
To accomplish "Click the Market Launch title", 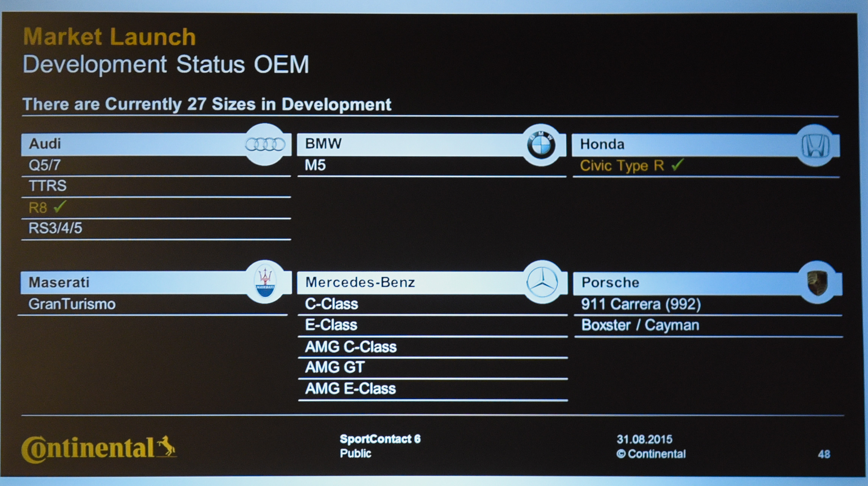I will pyautogui.click(x=109, y=37).
